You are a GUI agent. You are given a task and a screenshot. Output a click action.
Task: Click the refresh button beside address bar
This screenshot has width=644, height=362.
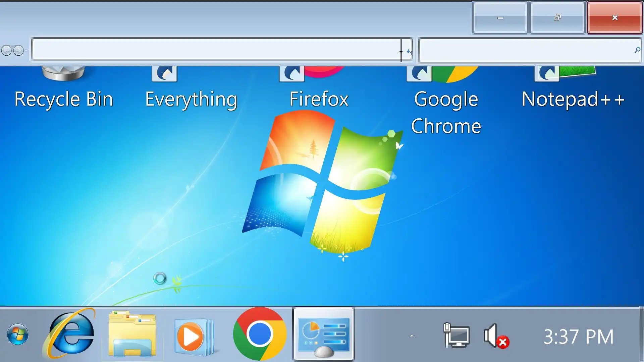point(409,52)
